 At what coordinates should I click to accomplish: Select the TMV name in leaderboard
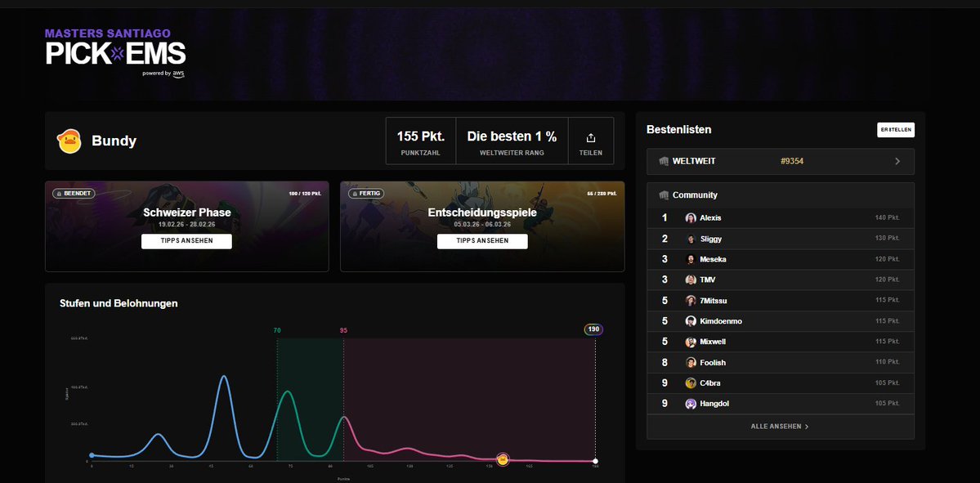[x=708, y=280]
